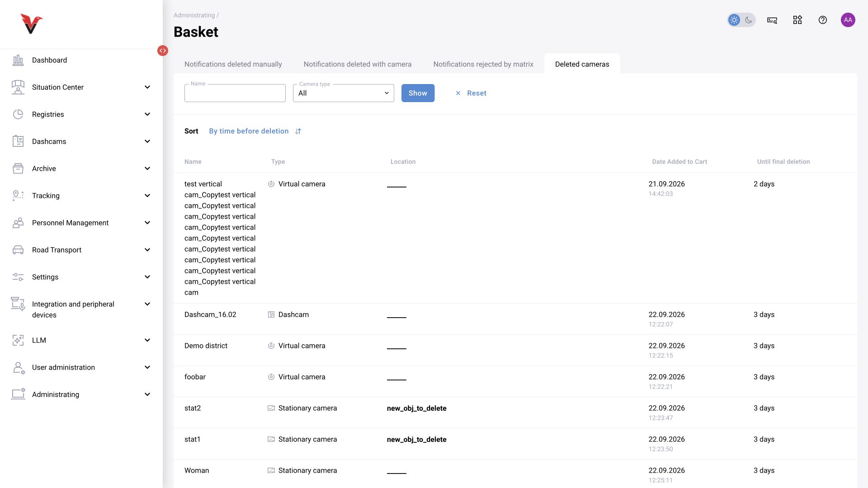Click the camera search icon in header

(772, 20)
